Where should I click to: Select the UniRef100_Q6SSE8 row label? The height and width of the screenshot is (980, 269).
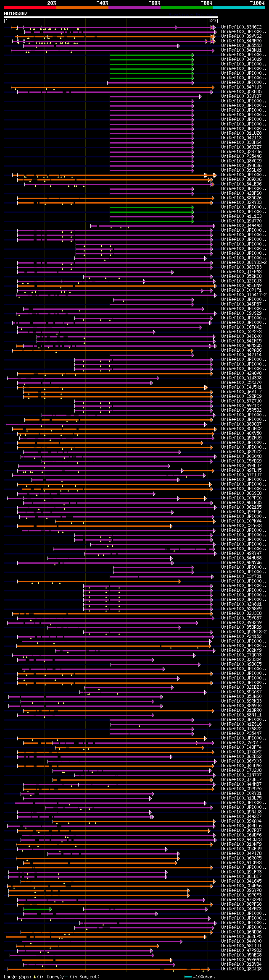point(241,494)
